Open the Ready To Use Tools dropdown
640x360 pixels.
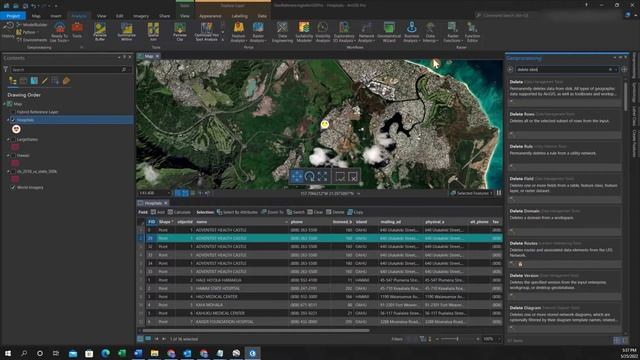coord(59,32)
